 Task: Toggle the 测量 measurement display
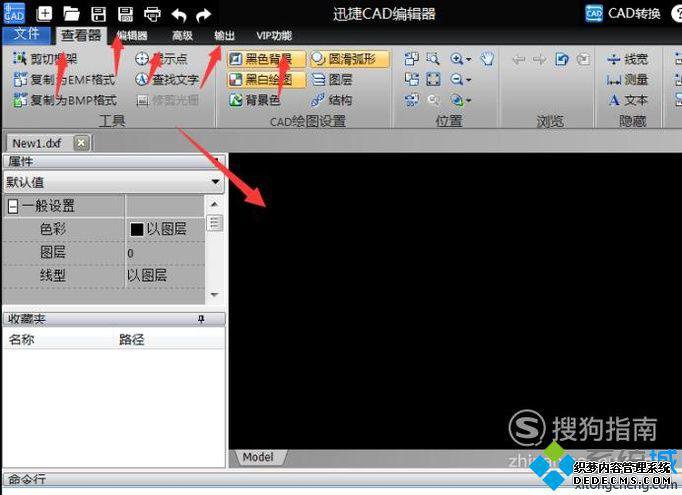coord(627,80)
